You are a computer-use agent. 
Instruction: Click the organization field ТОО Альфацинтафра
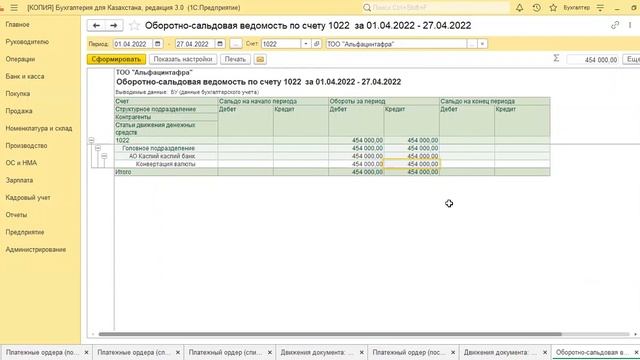[x=396, y=44]
